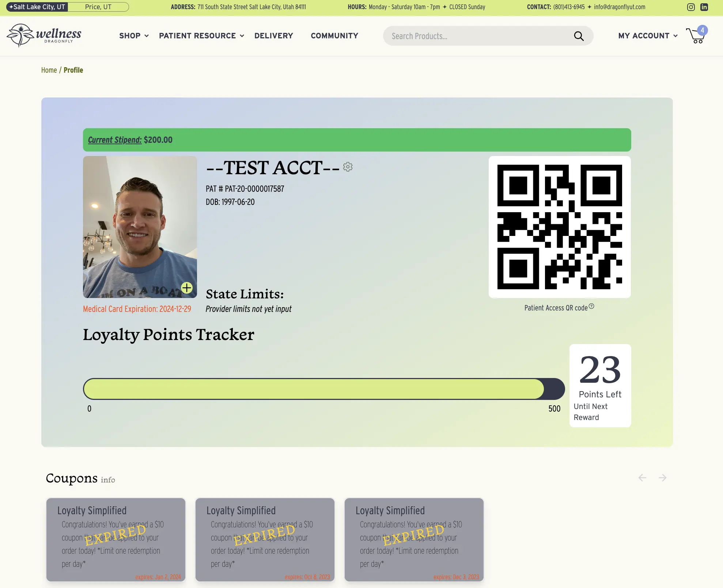Open the LinkedIn icon link
The width and height of the screenshot is (723, 588).
point(704,7)
